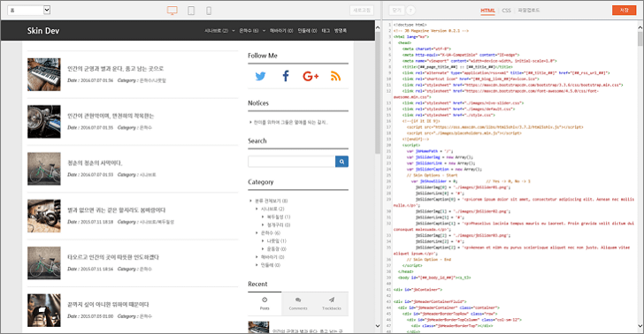
Task: Switch preview to desktop view icon
Action: click(x=172, y=11)
